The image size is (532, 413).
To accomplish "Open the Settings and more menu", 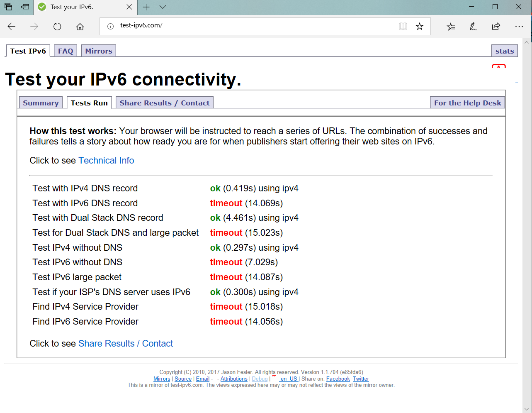I will (x=519, y=26).
